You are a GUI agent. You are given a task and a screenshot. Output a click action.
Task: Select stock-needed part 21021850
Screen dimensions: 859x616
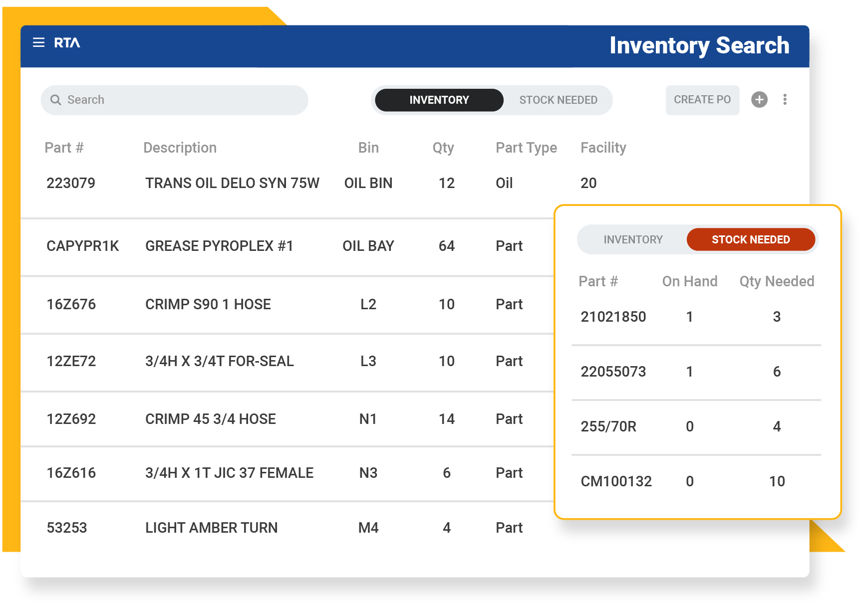click(613, 317)
